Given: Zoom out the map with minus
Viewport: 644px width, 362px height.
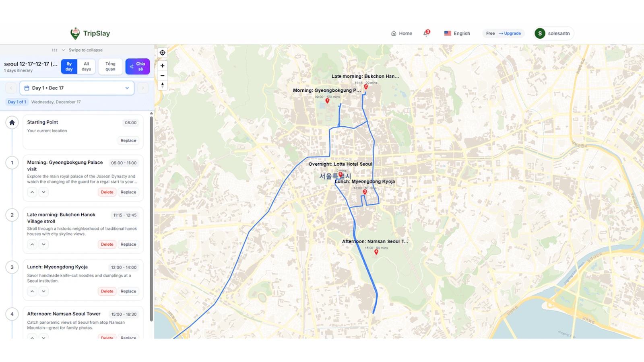Looking at the screenshot, I should (162, 75).
